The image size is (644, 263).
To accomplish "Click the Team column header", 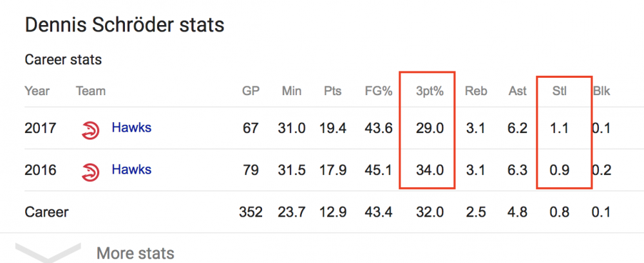I will (91, 91).
